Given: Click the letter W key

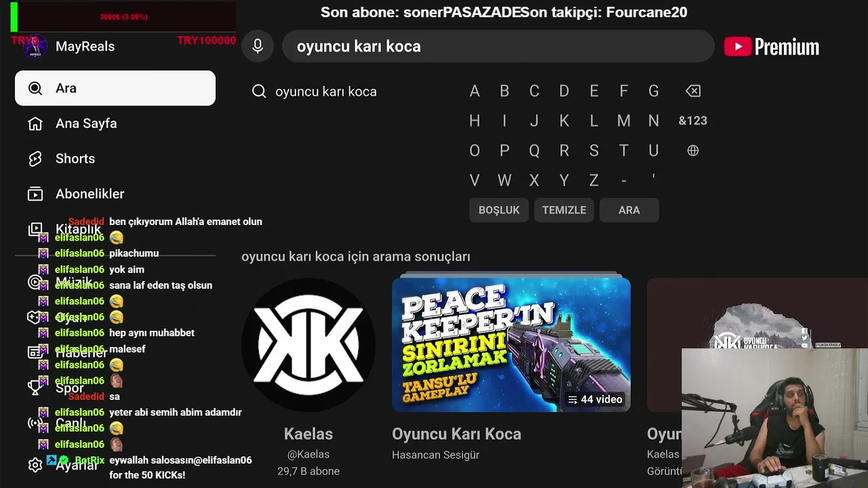Looking at the screenshot, I should (x=505, y=180).
